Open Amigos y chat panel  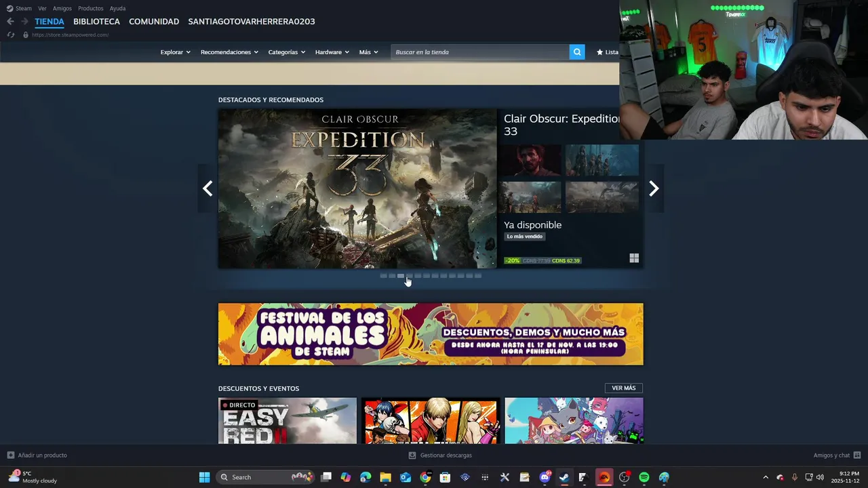pos(837,455)
